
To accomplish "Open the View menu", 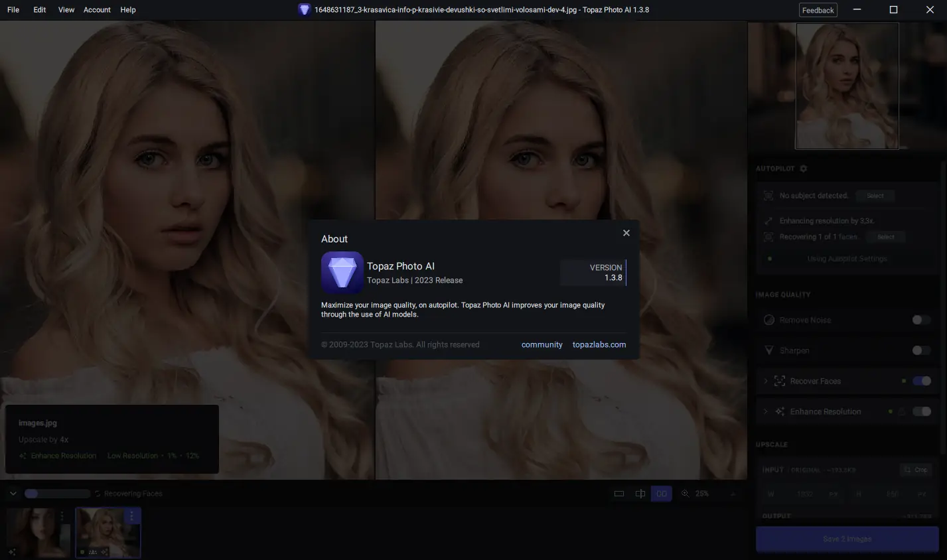I will point(66,10).
